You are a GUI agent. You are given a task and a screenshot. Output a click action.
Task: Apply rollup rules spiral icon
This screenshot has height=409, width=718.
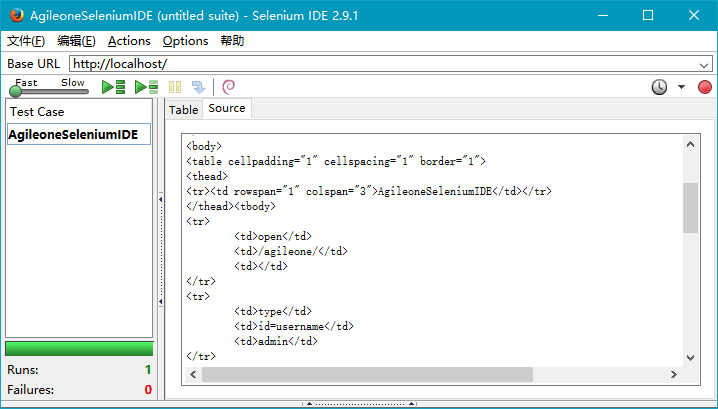(228, 87)
